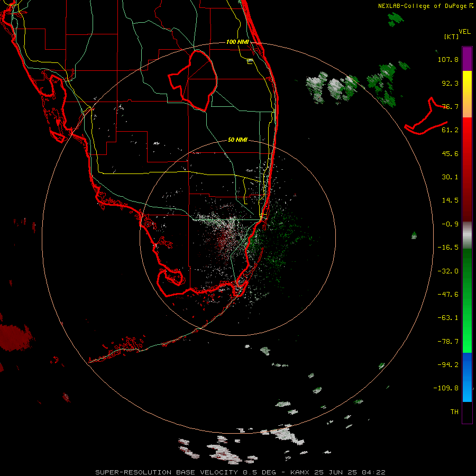Click the Lake Okeechobee red outline

193,80
